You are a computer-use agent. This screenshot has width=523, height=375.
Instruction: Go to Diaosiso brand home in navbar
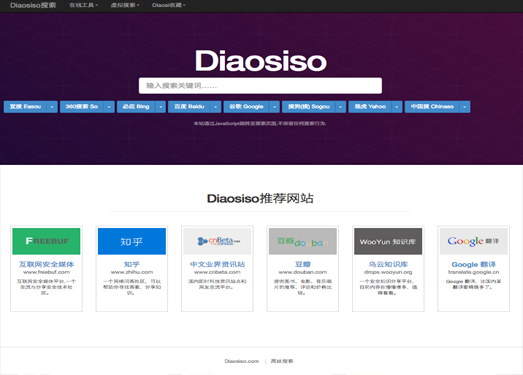(33, 5)
